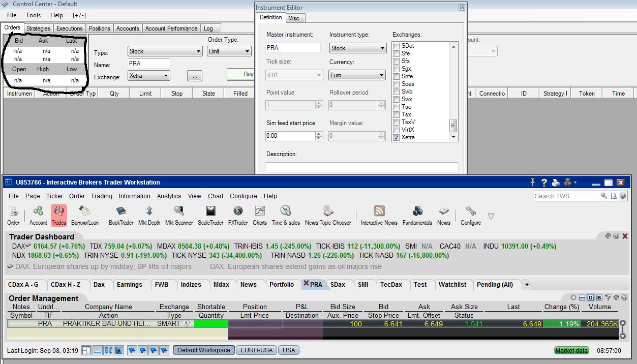Click the question mark help icon in title bar
The width and height of the screenshot is (637, 364).
(x=544, y=183)
